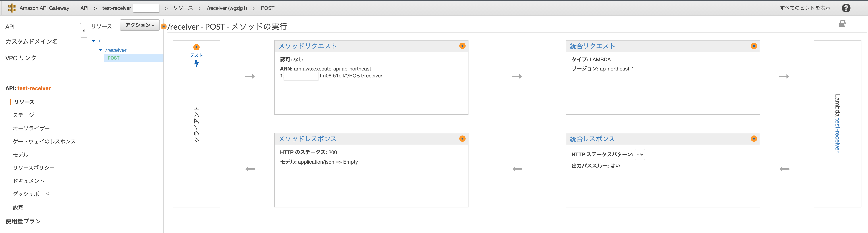Open ステージ in the side menu
Viewport: 868px width, 233px height.
point(24,115)
